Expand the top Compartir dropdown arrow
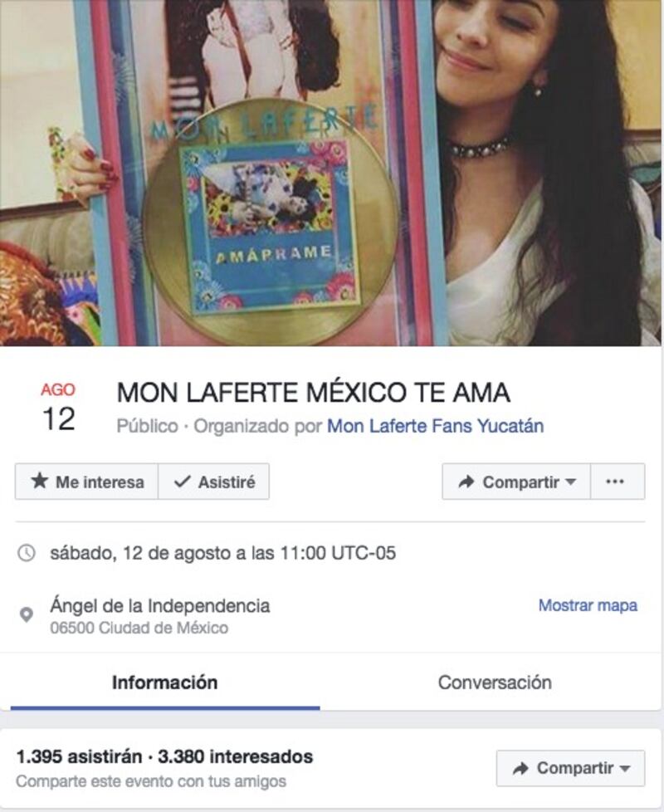 tap(571, 482)
